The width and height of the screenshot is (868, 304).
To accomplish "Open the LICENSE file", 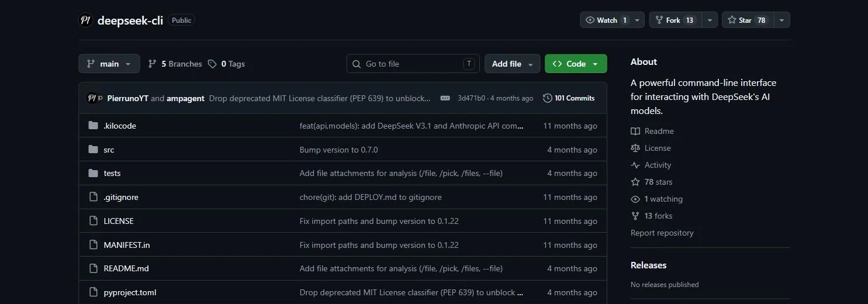I will 119,221.
